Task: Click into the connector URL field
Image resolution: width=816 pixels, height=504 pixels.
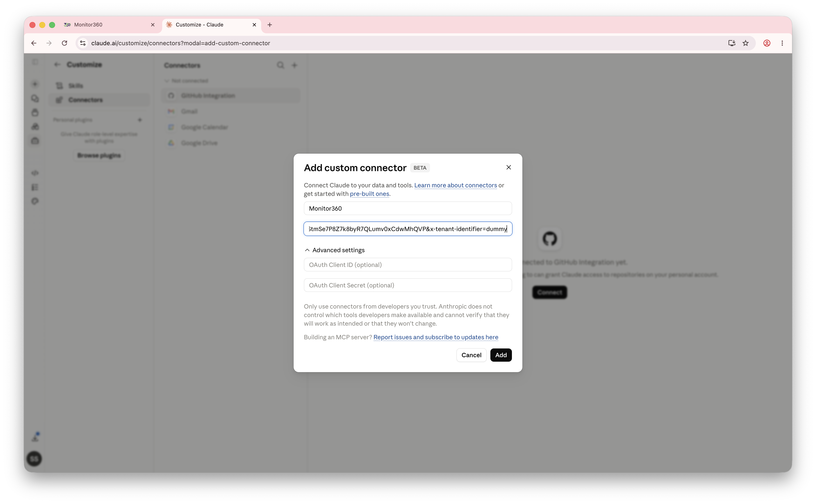Action: pos(408,229)
